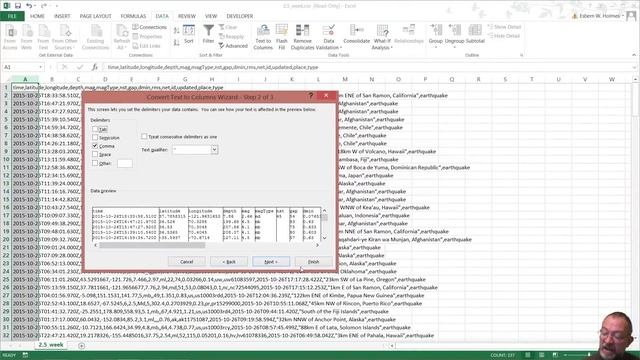Switch to the HOME tab
Screen dimensions: 640x360
pyautogui.click(x=37, y=16)
